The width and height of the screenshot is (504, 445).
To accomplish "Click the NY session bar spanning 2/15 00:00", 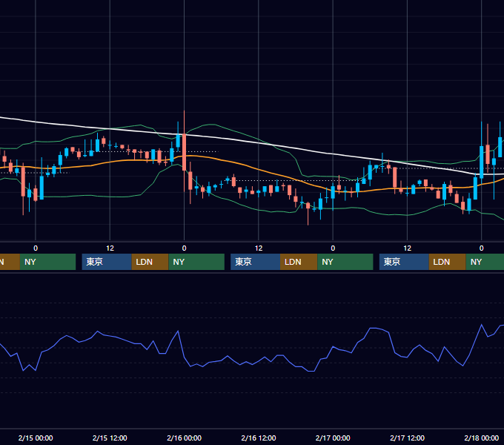I will click(47, 262).
